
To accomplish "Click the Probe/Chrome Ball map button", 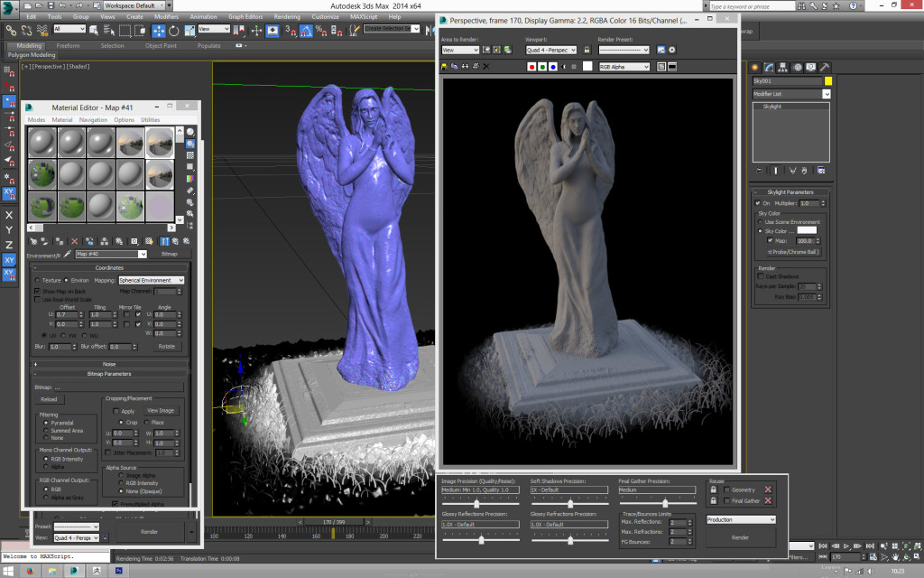I will click(x=792, y=252).
